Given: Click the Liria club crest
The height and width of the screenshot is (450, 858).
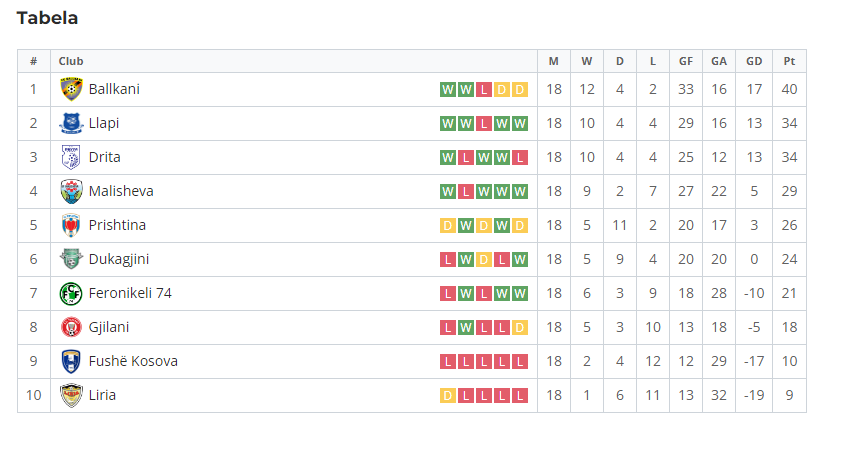Looking at the screenshot, I should point(71,395).
